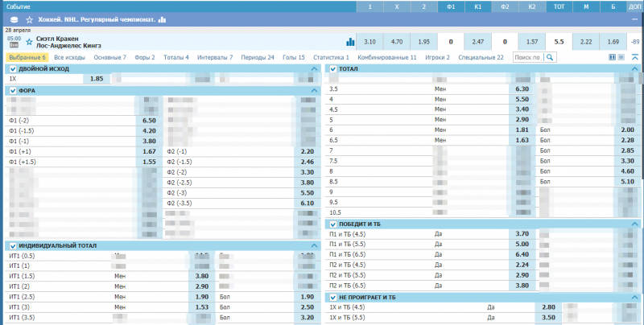Favorite the NHL league with star icon
644x325 pixels.
[30, 19]
